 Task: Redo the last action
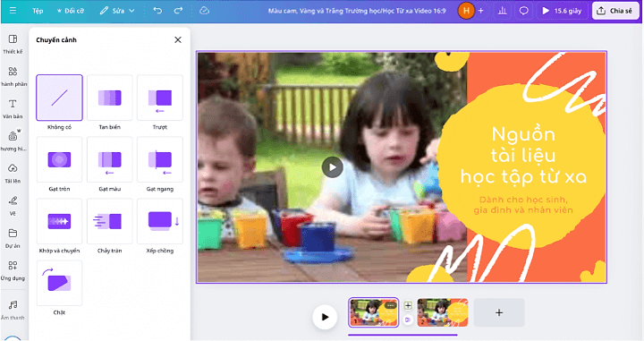[x=178, y=11]
